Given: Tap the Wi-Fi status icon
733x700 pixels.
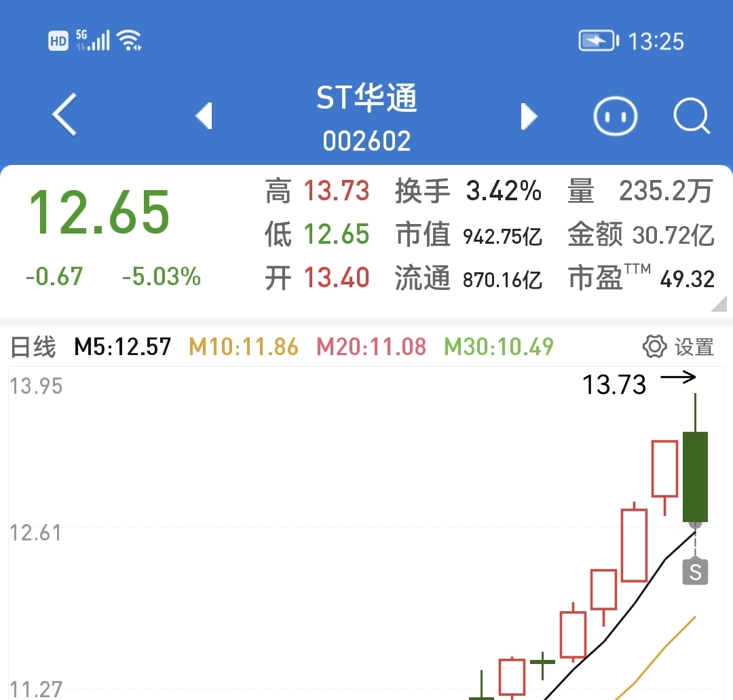Looking at the screenshot, I should click(x=130, y=40).
